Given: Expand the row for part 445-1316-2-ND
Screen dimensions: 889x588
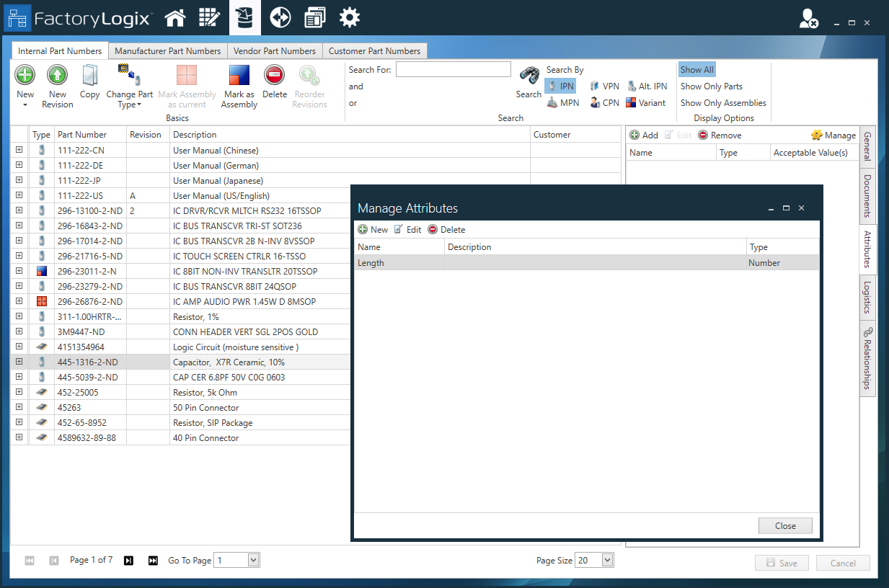Looking at the screenshot, I should (19, 362).
